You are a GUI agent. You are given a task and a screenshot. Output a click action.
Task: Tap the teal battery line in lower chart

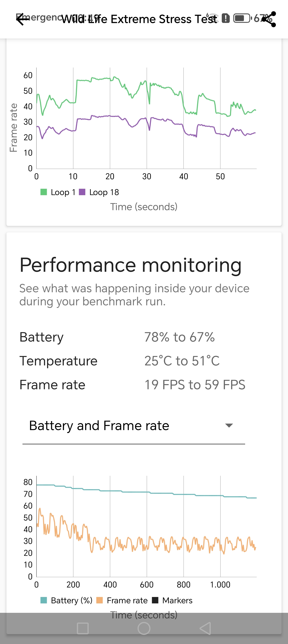coord(135,492)
